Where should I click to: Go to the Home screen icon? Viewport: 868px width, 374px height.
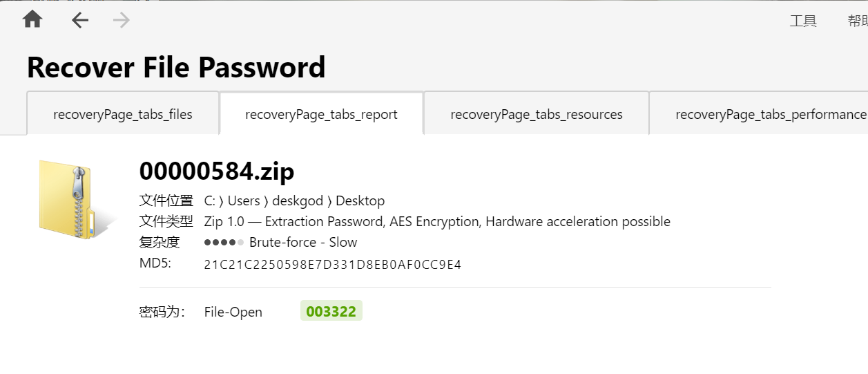(32, 19)
